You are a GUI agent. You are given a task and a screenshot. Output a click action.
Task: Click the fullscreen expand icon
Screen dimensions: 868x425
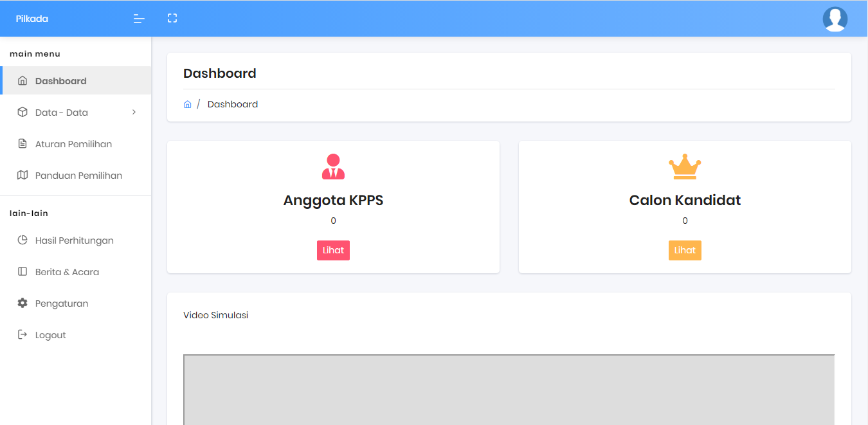click(172, 19)
